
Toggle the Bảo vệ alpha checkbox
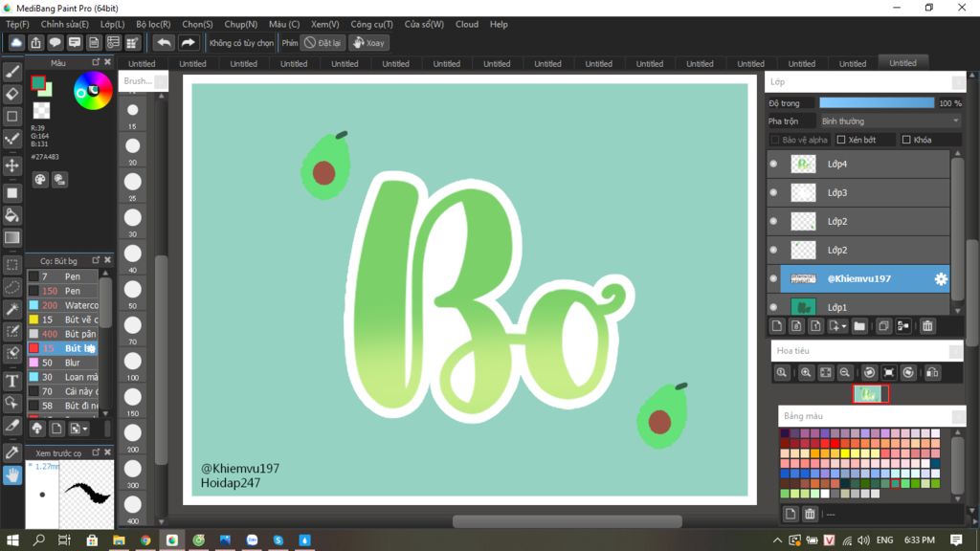(x=775, y=140)
